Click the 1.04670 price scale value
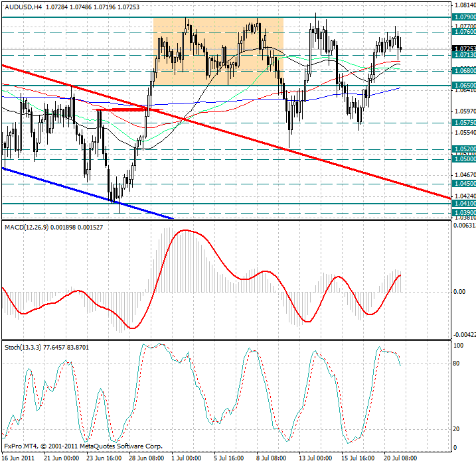Image resolution: width=476 pixels, height=463 pixels. click(x=465, y=175)
